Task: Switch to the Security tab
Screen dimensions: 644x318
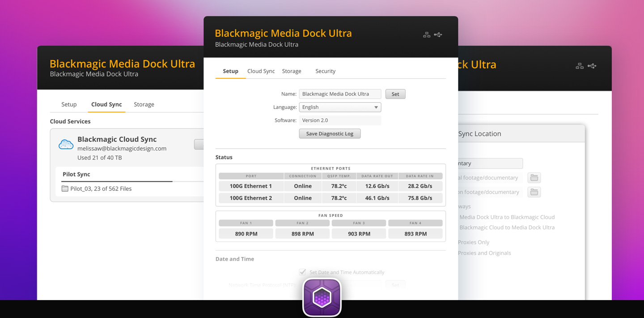Action: point(325,71)
